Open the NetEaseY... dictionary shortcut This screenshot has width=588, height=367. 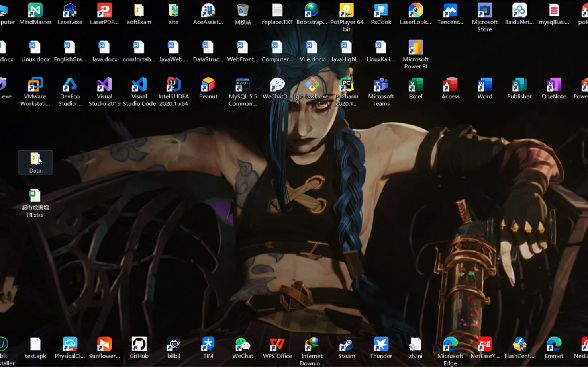[x=485, y=348]
